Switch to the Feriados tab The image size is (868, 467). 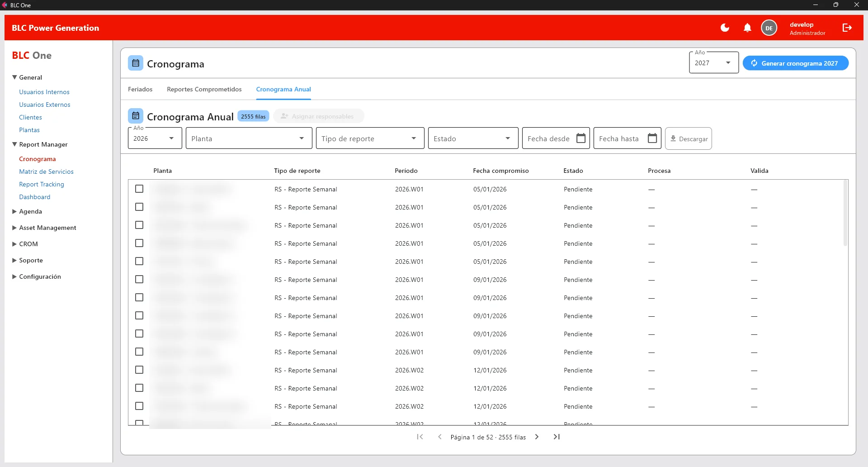point(140,89)
